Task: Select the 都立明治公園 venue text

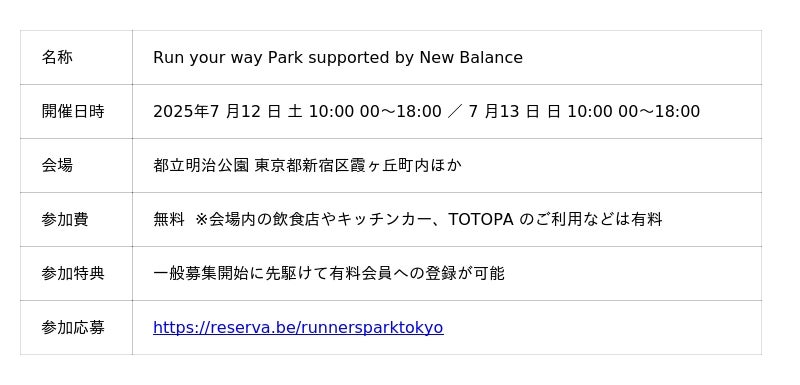Action: pyautogui.click(x=201, y=165)
